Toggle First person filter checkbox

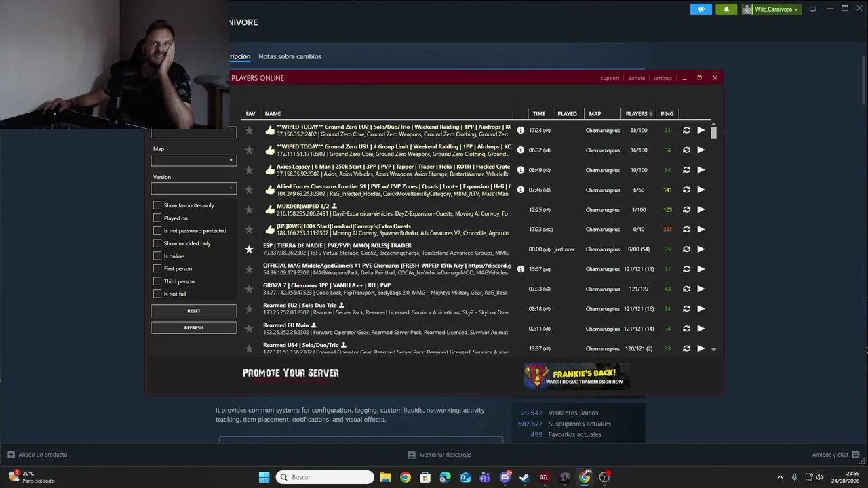tap(157, 269)
